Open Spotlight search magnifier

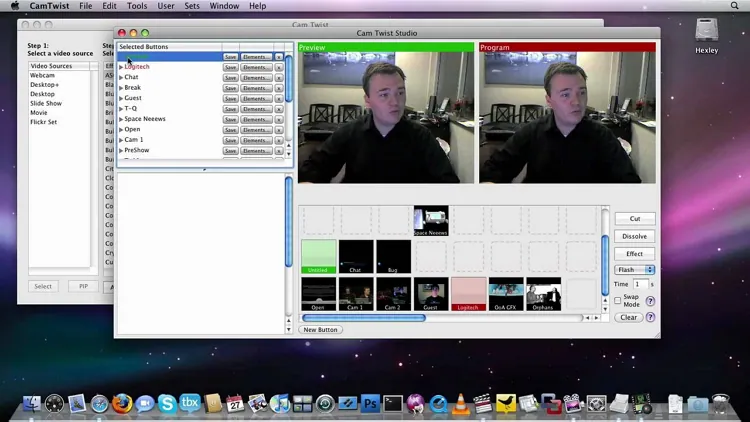(734, 6)
